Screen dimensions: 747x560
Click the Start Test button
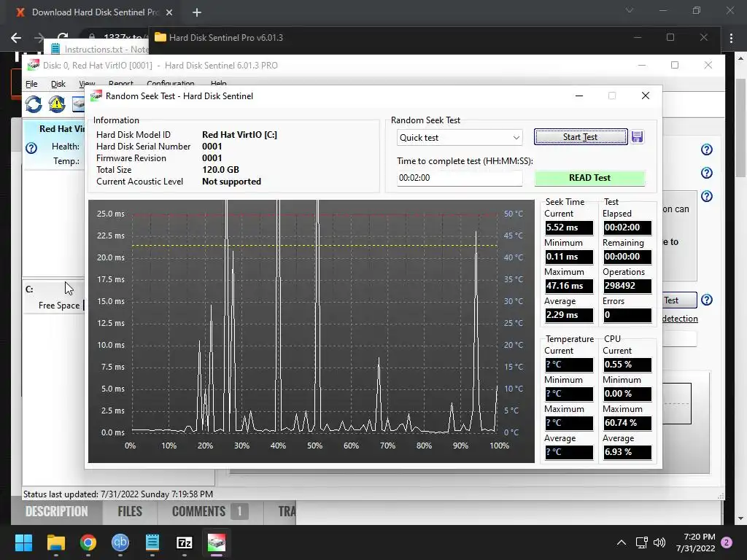(x=580, y=137)
